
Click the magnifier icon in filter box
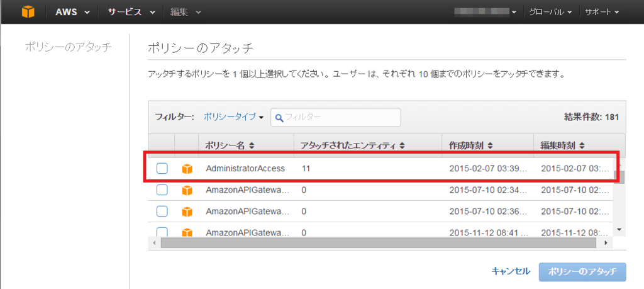pyautogui.click(x=279, y=118)
